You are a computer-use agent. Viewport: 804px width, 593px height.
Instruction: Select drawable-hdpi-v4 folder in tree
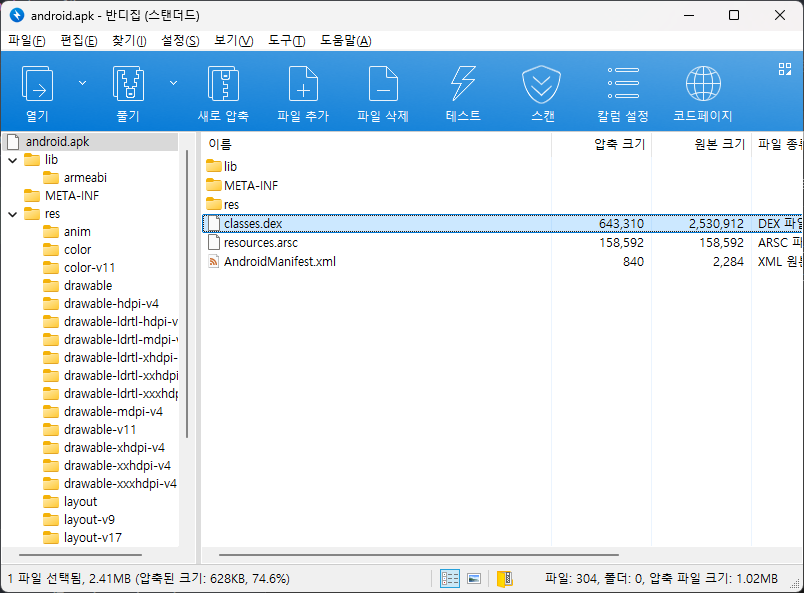coord(111,304)
